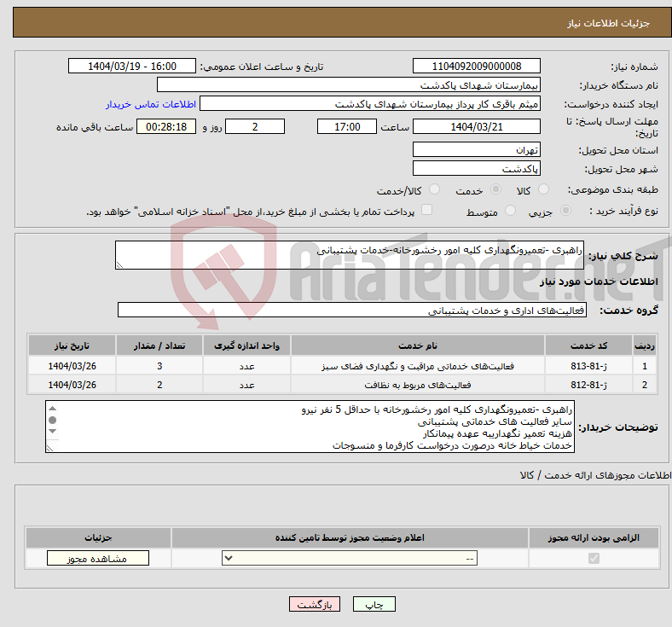Toggle the Islamic treasury payment checkbox
The width and height of the screenshot is (672, 627).
[x=426, y=210]
